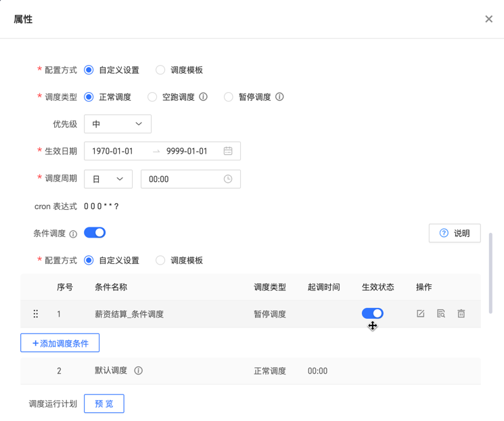The image size is (504, 421).
Task: Click the end date 9999-01-01 field
Action: pos(187,151)
